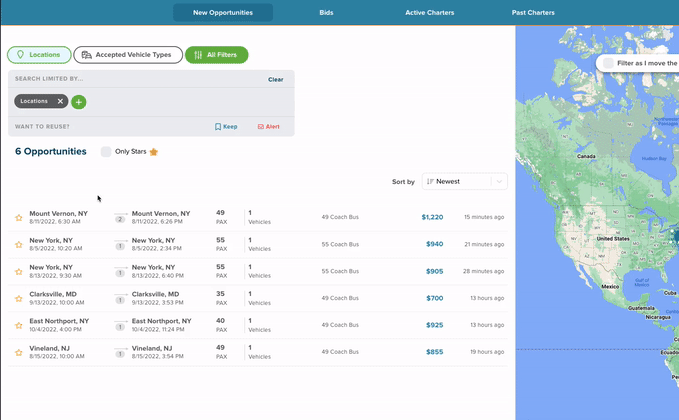Click the gold star next to Only Stars
679x420 pixels.
[154, 152]
